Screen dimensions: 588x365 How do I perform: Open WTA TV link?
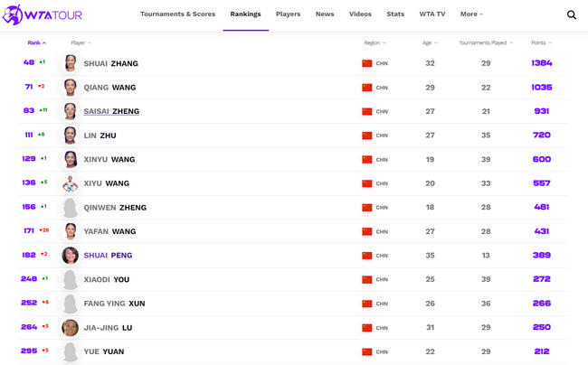coord(432,14)
